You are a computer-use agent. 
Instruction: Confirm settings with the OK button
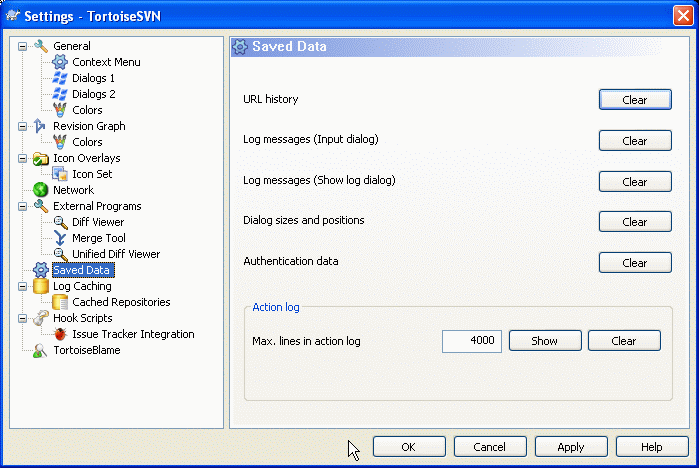point(409,447)
